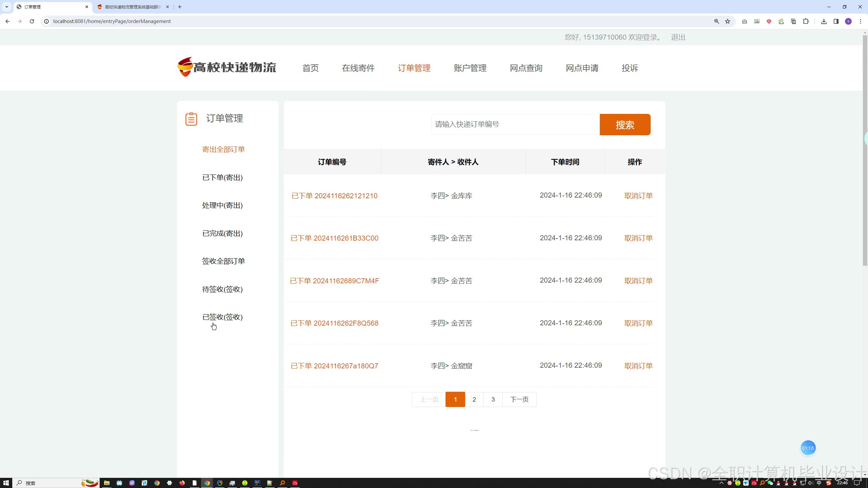868x488 pixels.
Task: Open the browser downloads icon
Action: tap(824, 21)
